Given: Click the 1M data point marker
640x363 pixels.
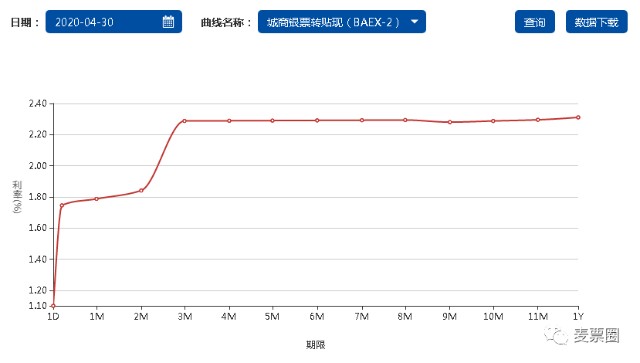Looking at the screenshot, I should [x=97, y=199].
